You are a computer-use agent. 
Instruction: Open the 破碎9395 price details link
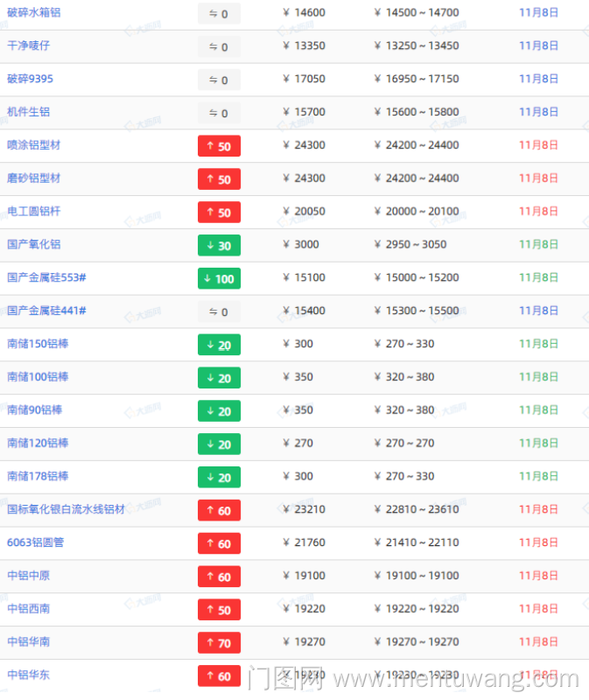point(30,79)
